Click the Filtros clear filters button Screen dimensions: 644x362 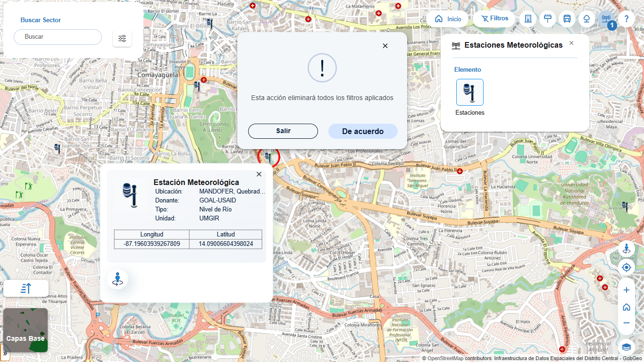coord(494,19)
